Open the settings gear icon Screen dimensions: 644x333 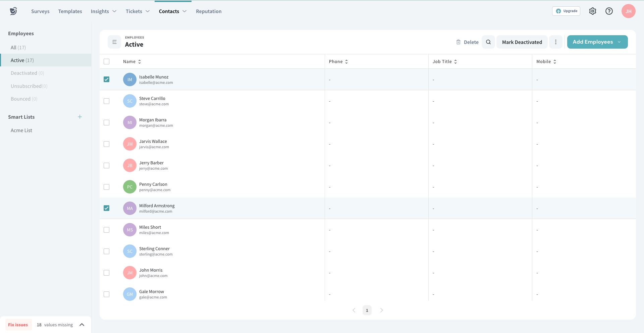tap(592, 11)
